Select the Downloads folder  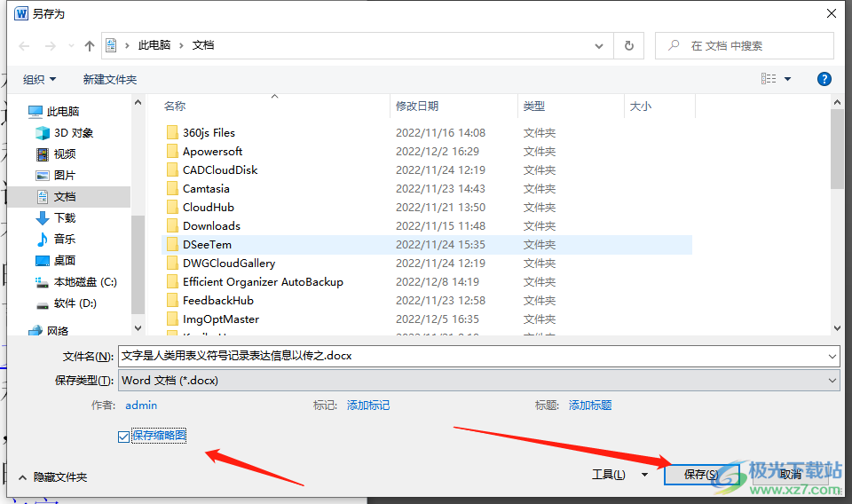click(x=211, y=226)
